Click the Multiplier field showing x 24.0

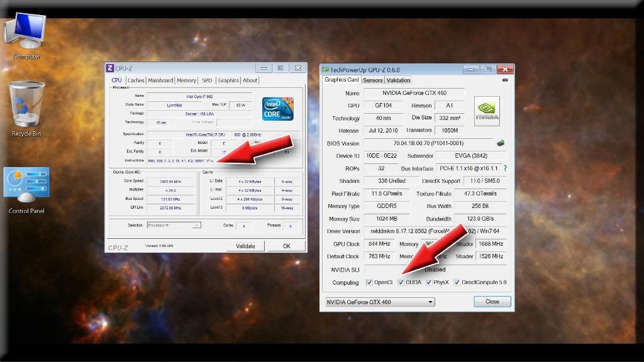point(170,190)
